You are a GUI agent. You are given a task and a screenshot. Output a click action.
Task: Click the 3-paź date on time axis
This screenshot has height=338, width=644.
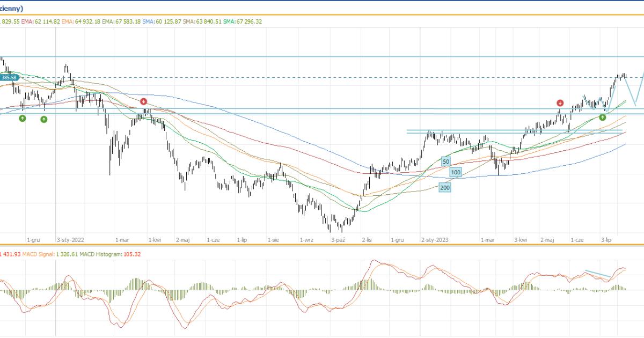point(339,240)
